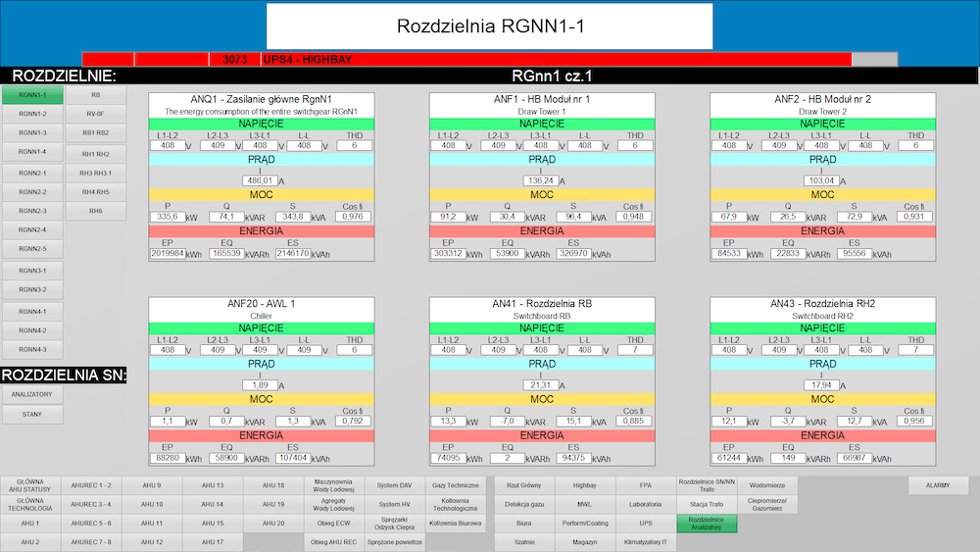The image size is (980, 552).
Task: Open the RH1 RH2 switchgear page
Action: point(95,153)
